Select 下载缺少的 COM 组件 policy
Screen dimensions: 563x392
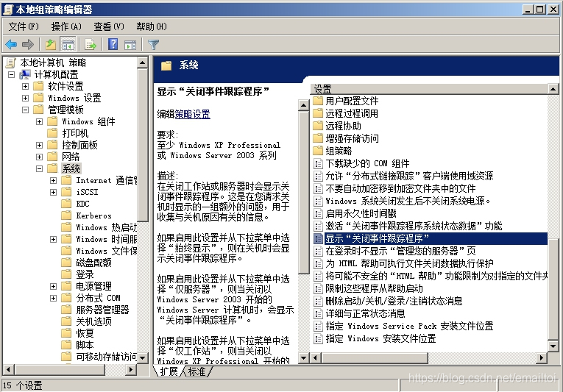pyautogui.click(x=367, y=164)
